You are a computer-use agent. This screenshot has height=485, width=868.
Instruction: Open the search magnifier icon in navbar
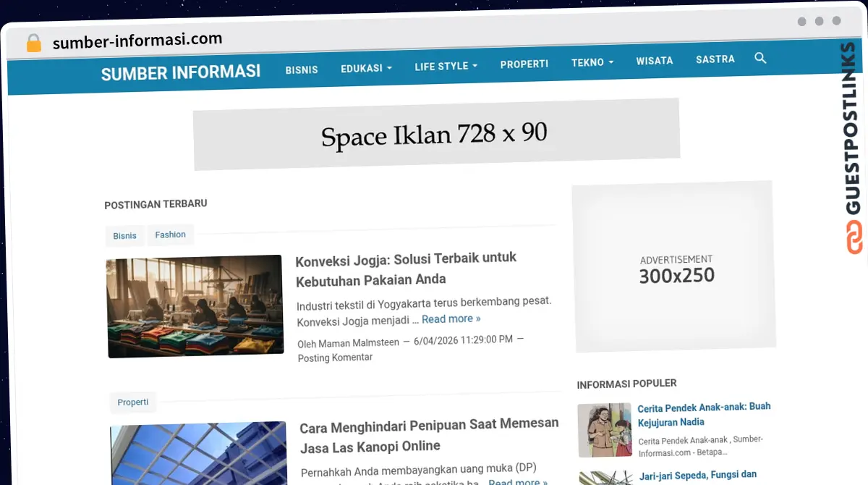click(760, 58)
